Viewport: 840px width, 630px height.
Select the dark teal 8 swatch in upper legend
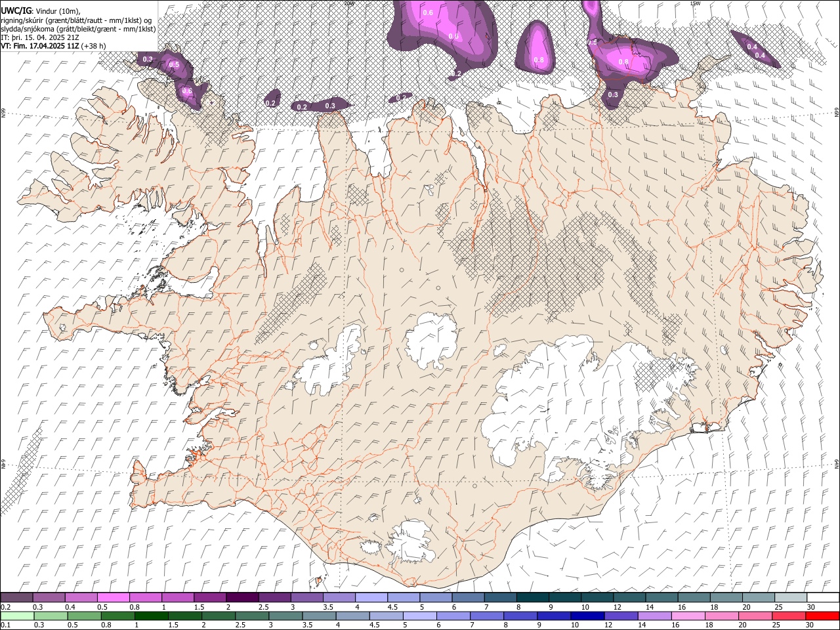[532, 597]
